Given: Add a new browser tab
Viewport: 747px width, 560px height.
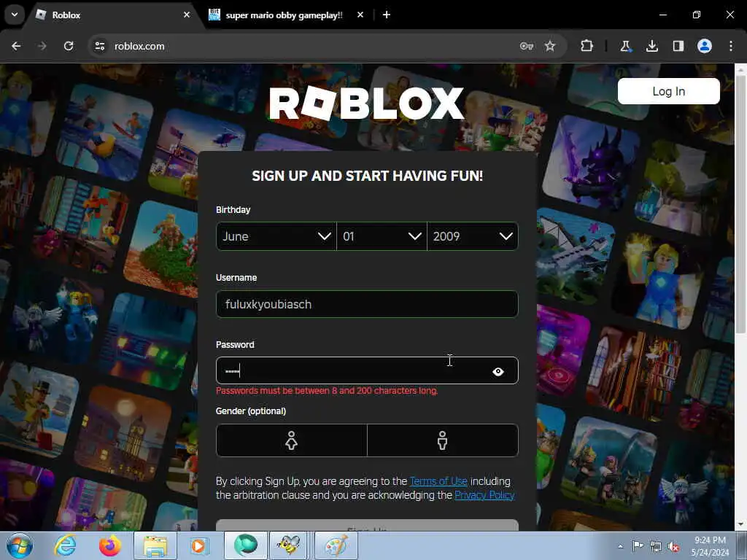Looking at the screenshot, I should (x=387, y=15).
